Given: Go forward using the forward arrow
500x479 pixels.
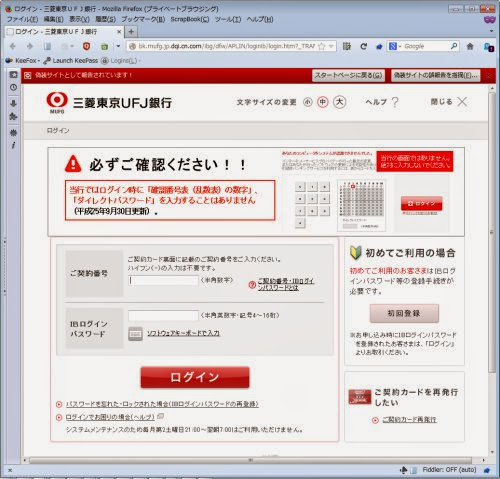Looking at the screenshot, I should click(30, 46).
